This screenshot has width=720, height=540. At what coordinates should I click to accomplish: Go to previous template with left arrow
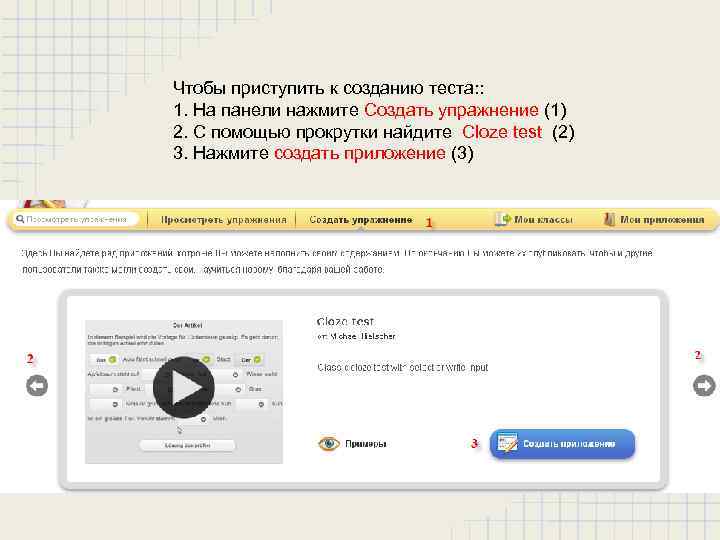click(37, 385)
